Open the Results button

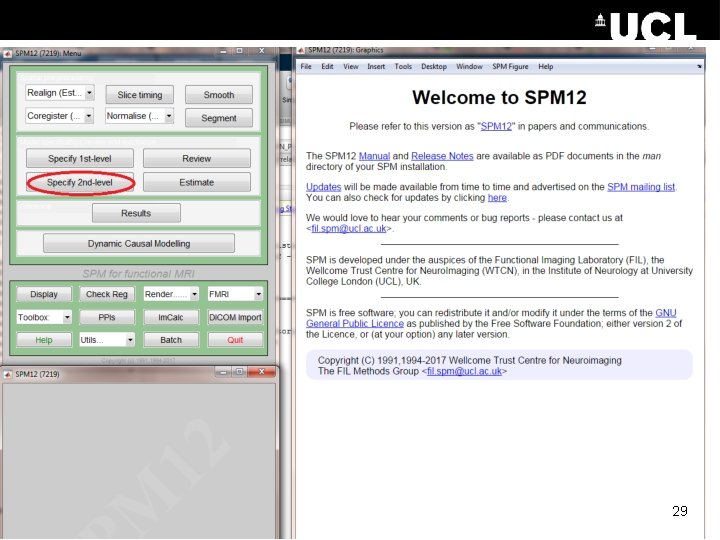[136, 213]
